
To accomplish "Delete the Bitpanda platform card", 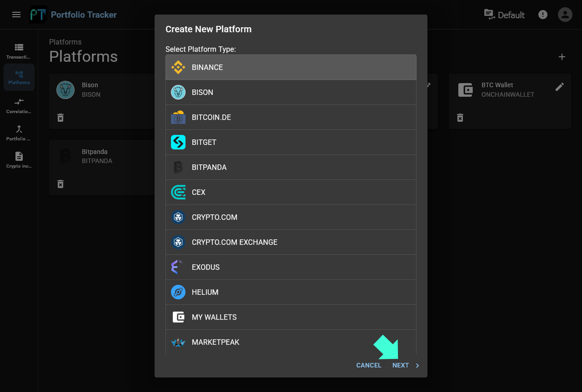I will click(x=60, y=184).
